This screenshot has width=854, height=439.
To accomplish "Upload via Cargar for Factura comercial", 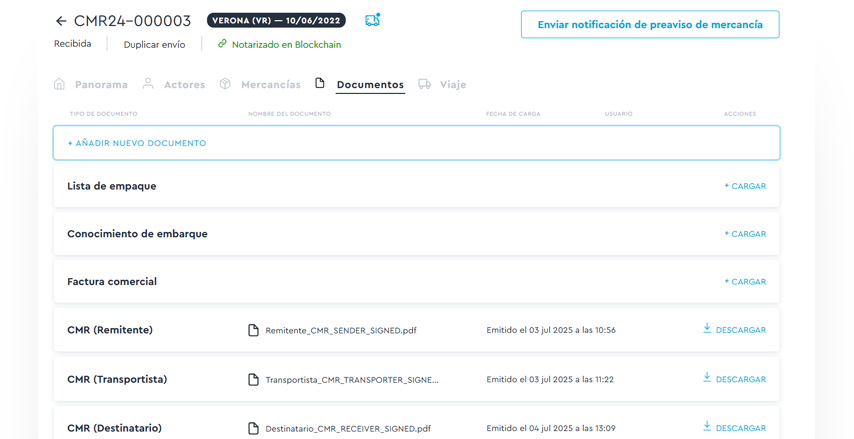I will 745,282.
